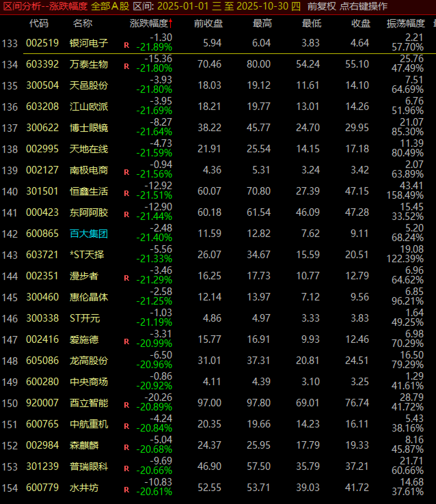Select stock name 博士眼镜

(89, 128)
